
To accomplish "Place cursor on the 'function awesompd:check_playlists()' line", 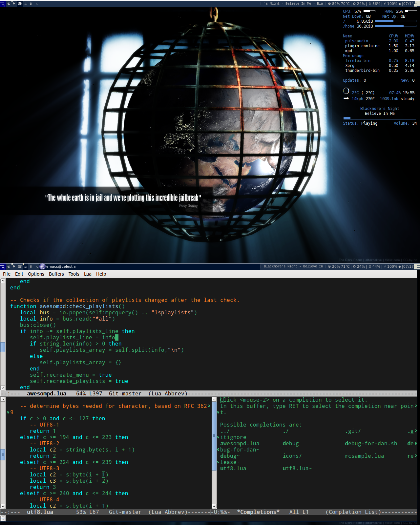I will click(x=67, y=306).
